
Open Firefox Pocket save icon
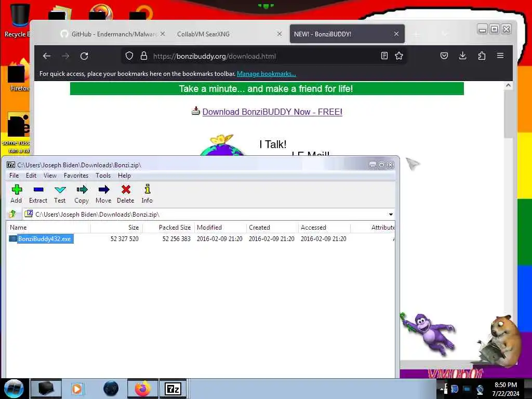click(444, 56)
